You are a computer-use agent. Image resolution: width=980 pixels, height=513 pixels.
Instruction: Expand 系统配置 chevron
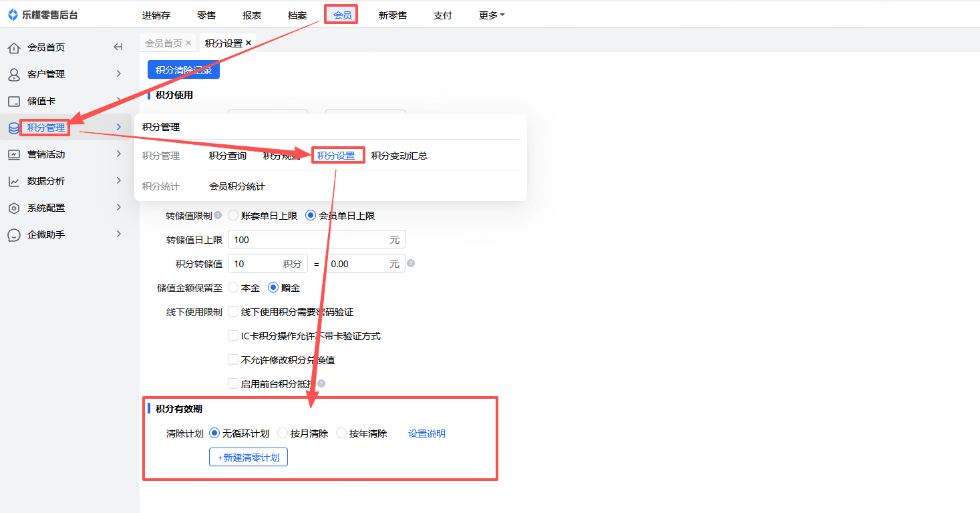(118, 207)
